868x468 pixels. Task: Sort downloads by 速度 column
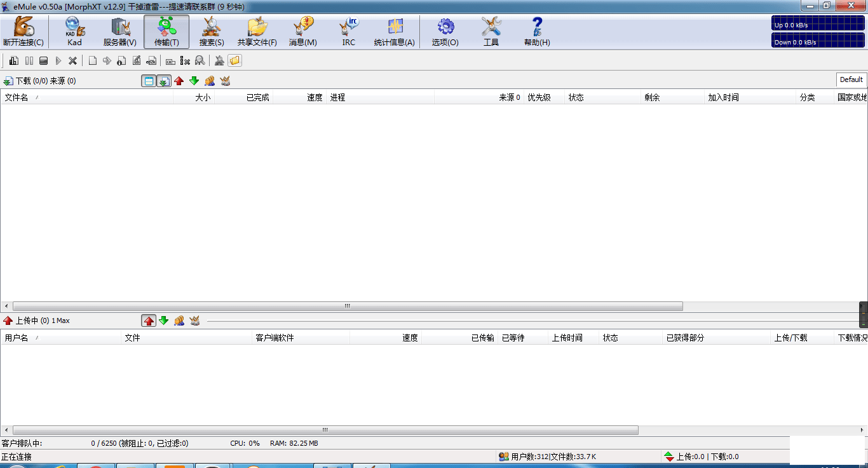click(300, 97)
